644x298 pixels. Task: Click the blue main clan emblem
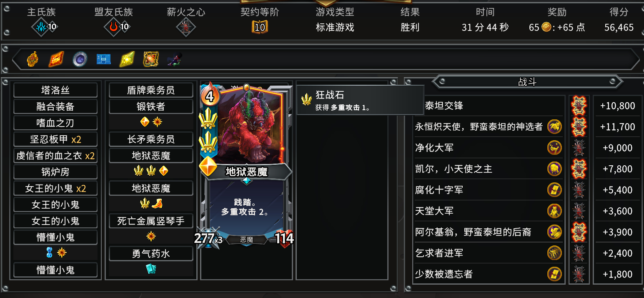click(40, 28)
